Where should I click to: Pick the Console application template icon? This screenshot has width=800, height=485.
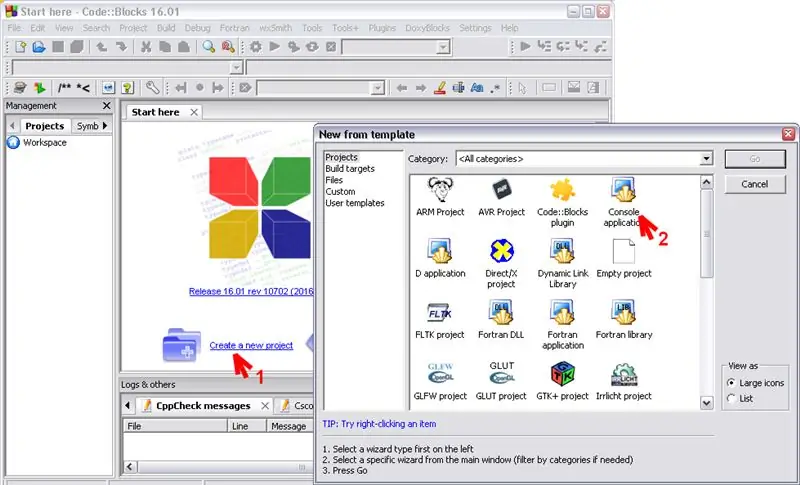[x=623, y=189]
